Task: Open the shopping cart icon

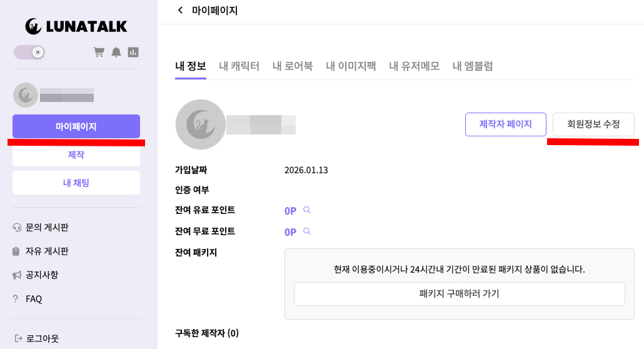Action: [99, 52]
